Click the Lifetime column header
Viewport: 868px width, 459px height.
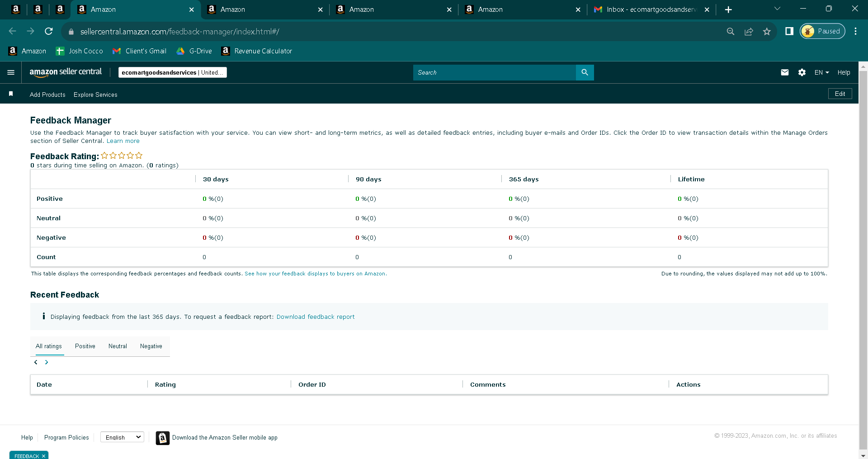[691, 180]
